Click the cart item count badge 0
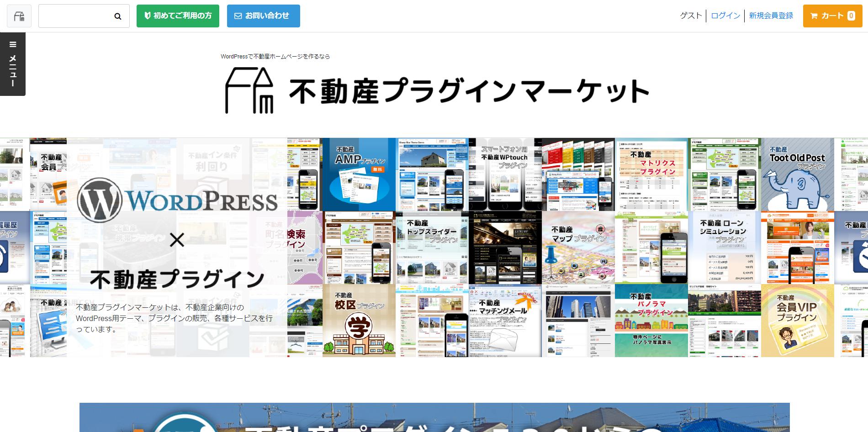 point(851,16)
